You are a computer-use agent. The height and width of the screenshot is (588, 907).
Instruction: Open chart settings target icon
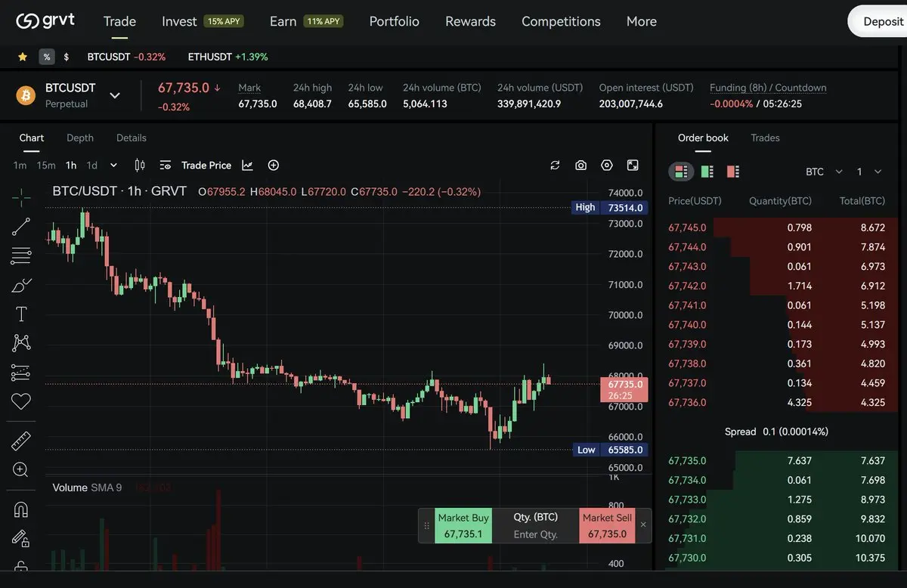[x=607, y=165]
